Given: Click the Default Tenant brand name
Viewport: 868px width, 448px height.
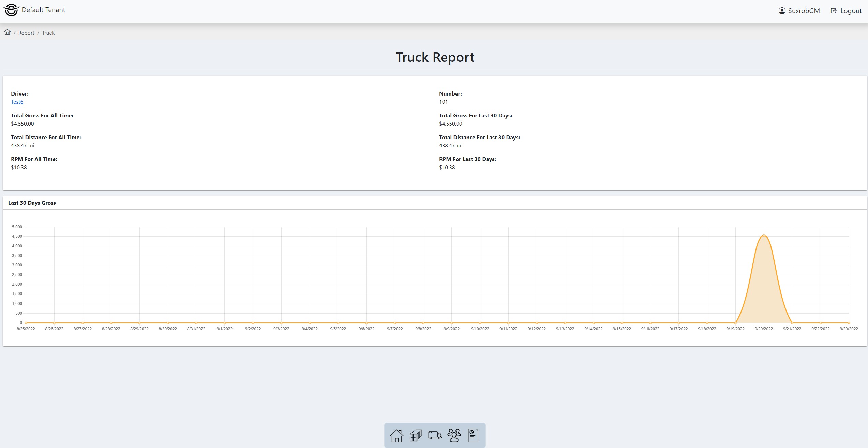Looking at the screenshot, I should (43, 10).
